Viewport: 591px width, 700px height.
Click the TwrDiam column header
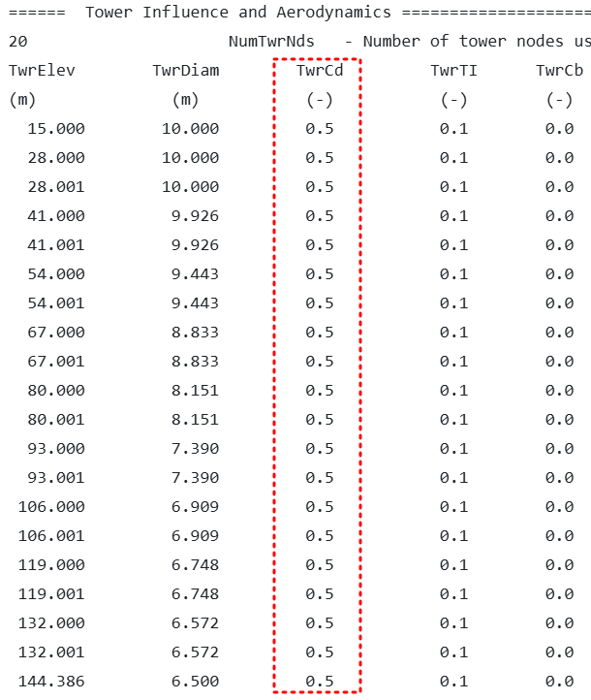point(186,71)
